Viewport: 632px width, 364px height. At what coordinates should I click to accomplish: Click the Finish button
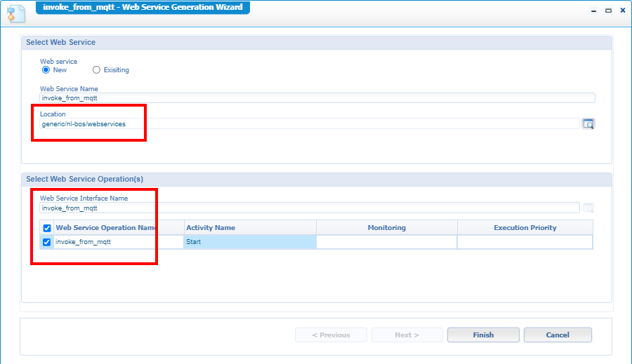pyautogui.click(x=483, y=335)
